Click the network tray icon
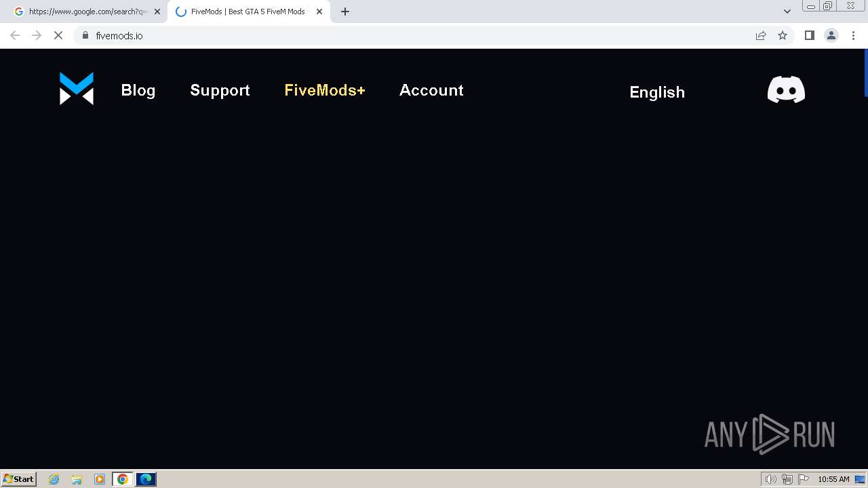The image size is (868, 488). tap(787, 479)
